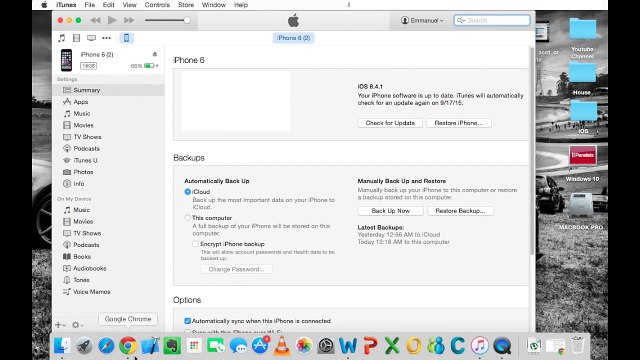Click in the Search field
Viewport: 640px width, 360px height.
[492, 20]
